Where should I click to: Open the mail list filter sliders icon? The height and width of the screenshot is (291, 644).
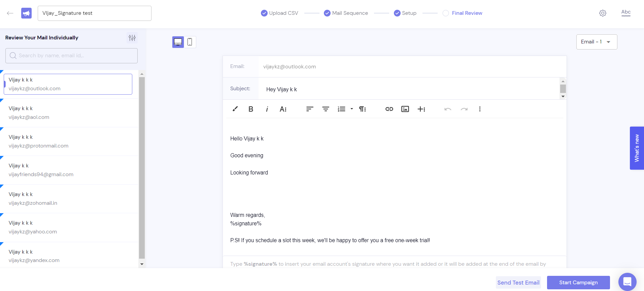[132, 38]
